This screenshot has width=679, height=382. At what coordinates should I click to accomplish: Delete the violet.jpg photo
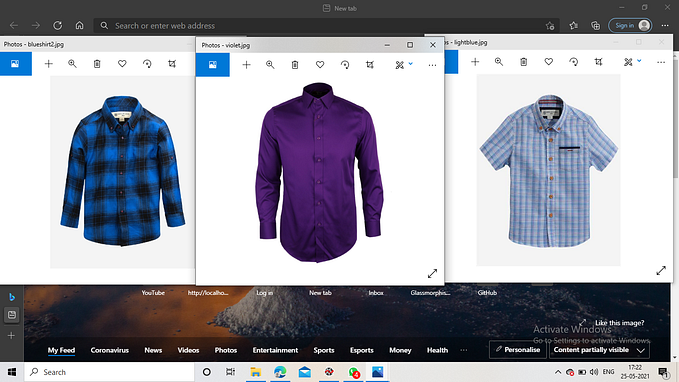coord(295,65)
